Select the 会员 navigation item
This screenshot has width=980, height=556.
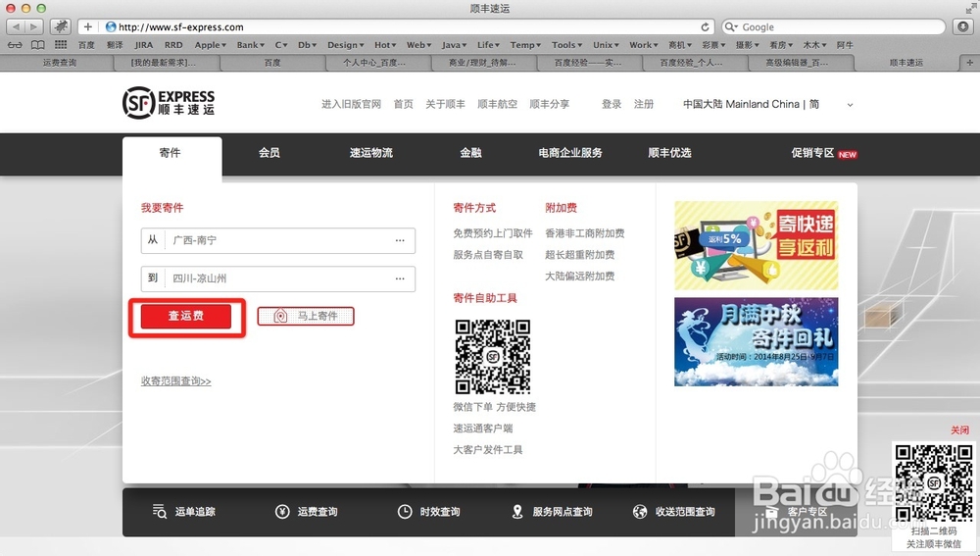[269, 153]
